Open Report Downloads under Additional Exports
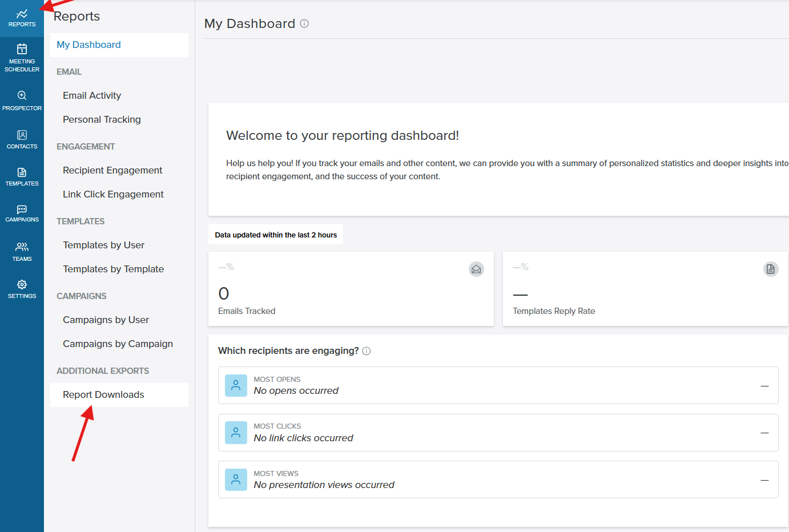789x532 pixels. (x=119, y=395)
